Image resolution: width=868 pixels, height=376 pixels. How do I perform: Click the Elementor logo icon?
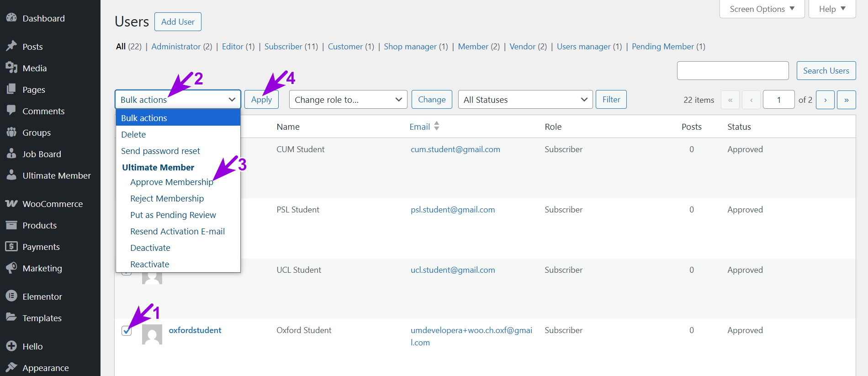11,296
